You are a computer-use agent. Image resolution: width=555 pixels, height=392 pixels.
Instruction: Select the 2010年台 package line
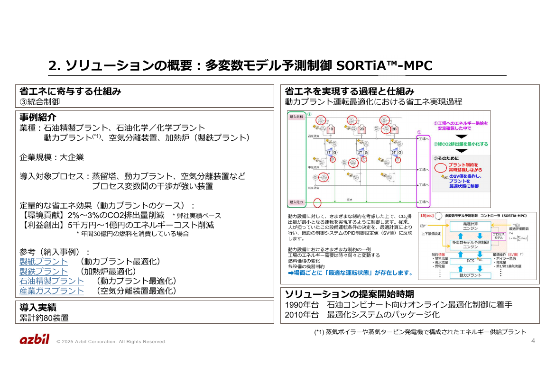click(x=362, y=315)
